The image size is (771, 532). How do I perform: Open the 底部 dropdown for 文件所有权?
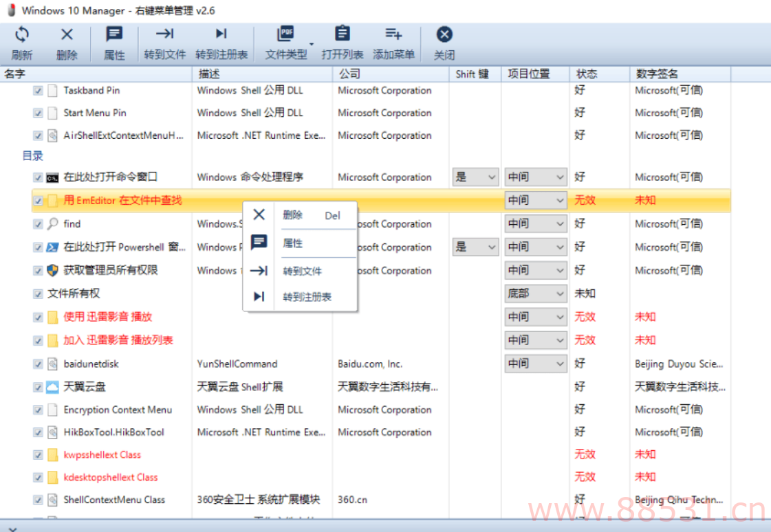[536, 293]
